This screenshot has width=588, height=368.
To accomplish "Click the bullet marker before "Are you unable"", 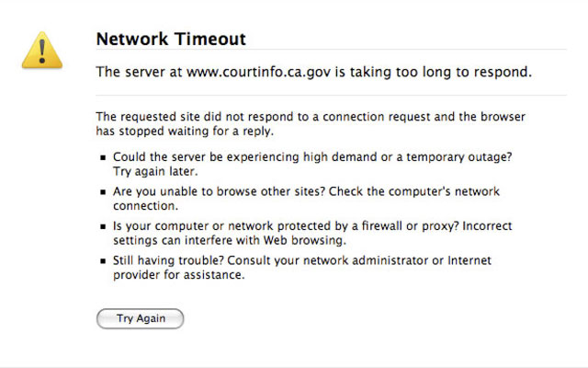I will (x=105, y=192).
